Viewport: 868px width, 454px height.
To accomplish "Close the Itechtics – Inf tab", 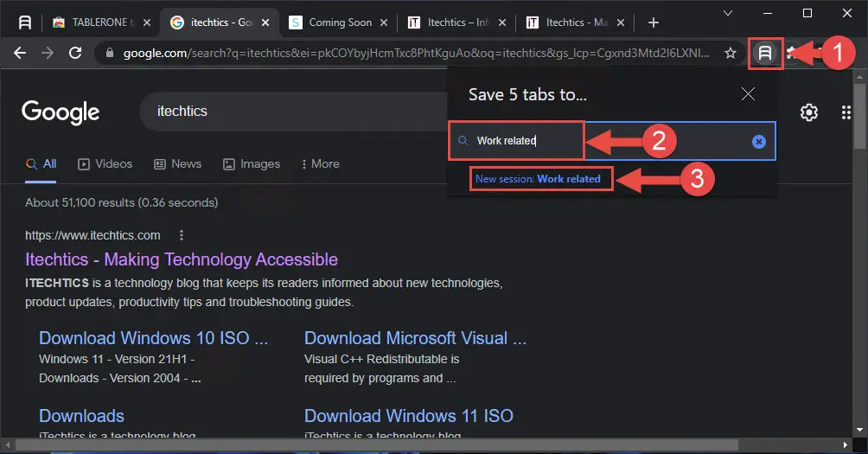I will [x=502, y=22].
